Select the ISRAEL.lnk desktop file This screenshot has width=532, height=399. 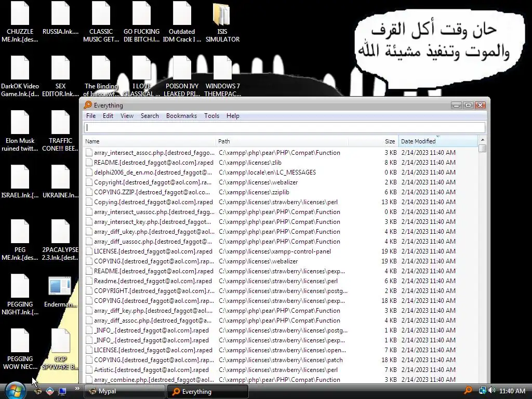pyautogui.click(x=20, y=182)
